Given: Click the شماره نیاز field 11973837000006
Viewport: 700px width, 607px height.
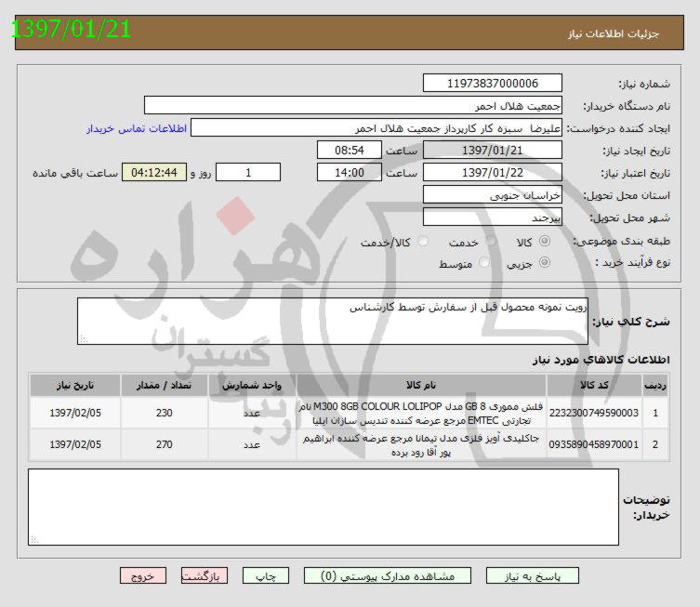Looking at the screenshot, I should point(493,83).
